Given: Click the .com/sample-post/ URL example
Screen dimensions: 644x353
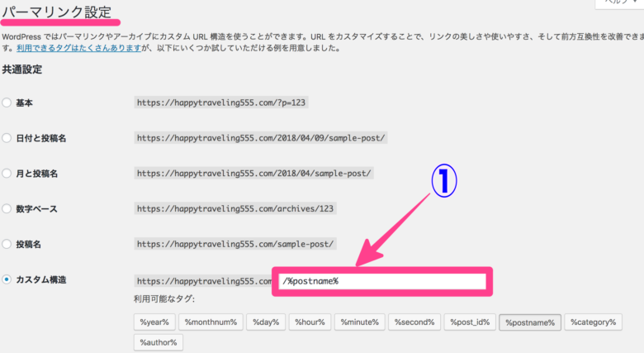Looking at the screenshot, I should pyautogui.click(x=235, y=244).
